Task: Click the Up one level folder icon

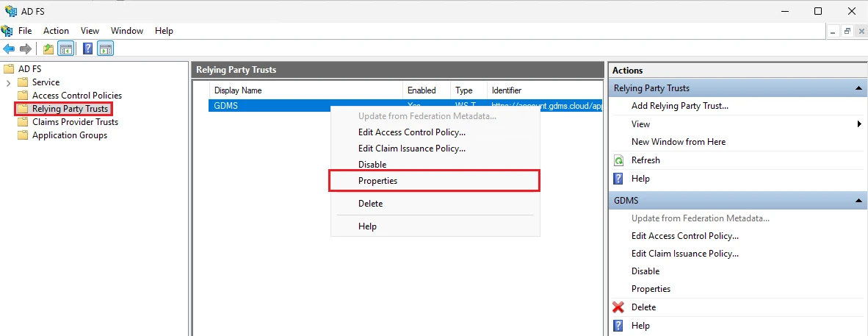Action: [48, 49]
